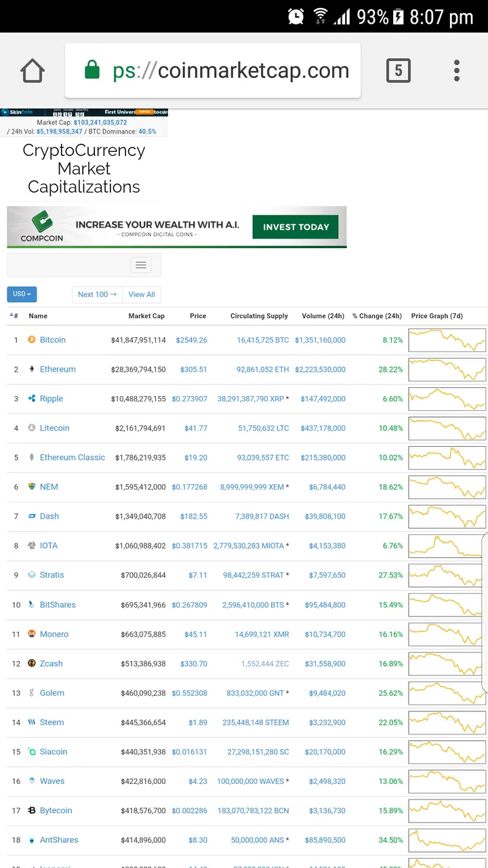Click the AntShares coin icon

[32, 840]
